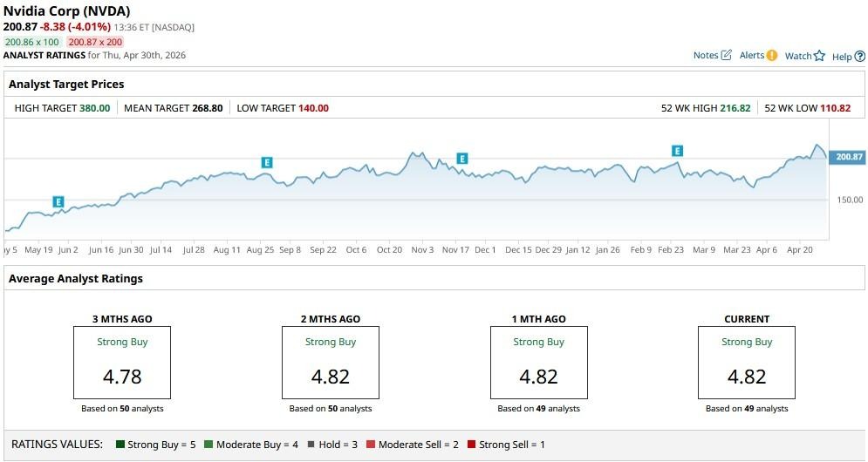
Task: Click the 1 MTH AGO rating box
Action: [538, 363]
